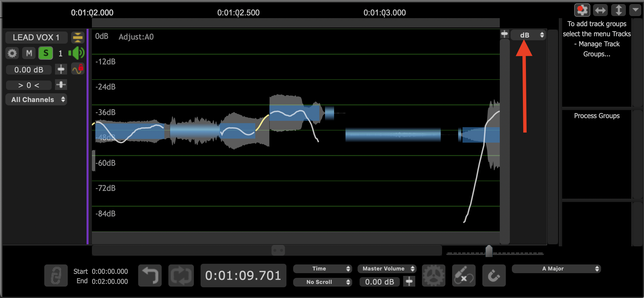Click the LEAD VOX 1 track name
644x298 pixels.
[x=36, y=37]
